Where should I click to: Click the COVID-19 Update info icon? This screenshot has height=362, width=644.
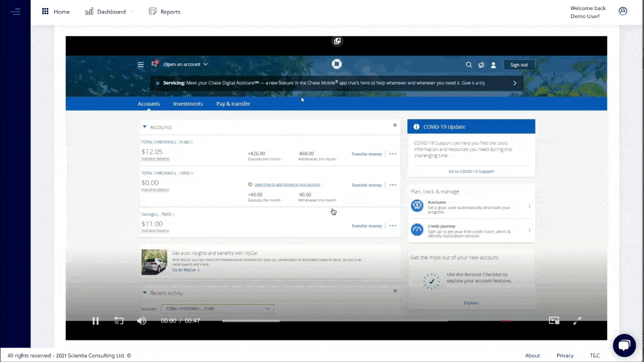[416, 127]
